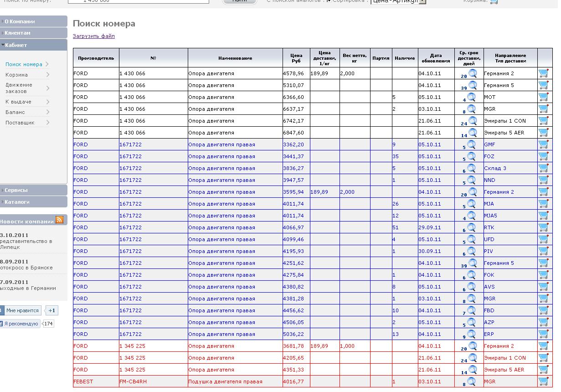The width and height of the screenshot is (561, 392).
Task: Open delivery details magnifier for row priced 6847,60
Action: [x=473, y=132]
